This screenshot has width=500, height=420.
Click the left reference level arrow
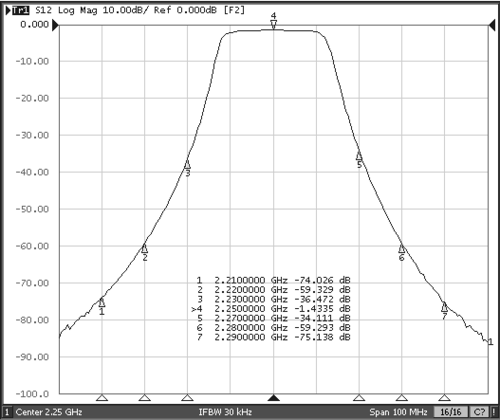pos(55,25)
